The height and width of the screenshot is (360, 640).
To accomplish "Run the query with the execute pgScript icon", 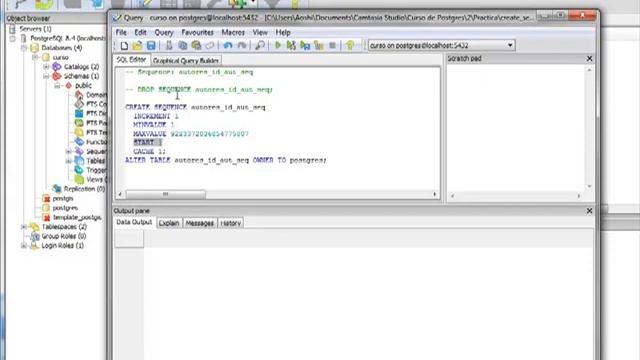I will [x=291, y=46].
